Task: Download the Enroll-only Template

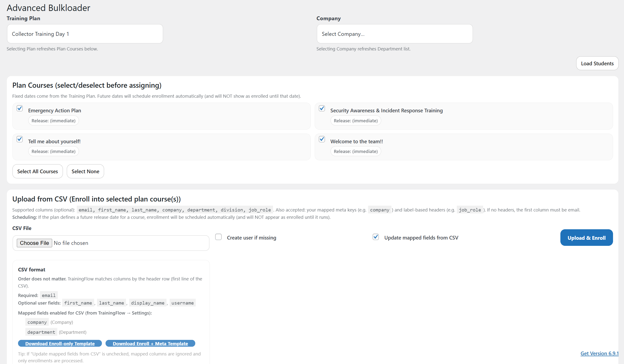Action: point(60,344)
